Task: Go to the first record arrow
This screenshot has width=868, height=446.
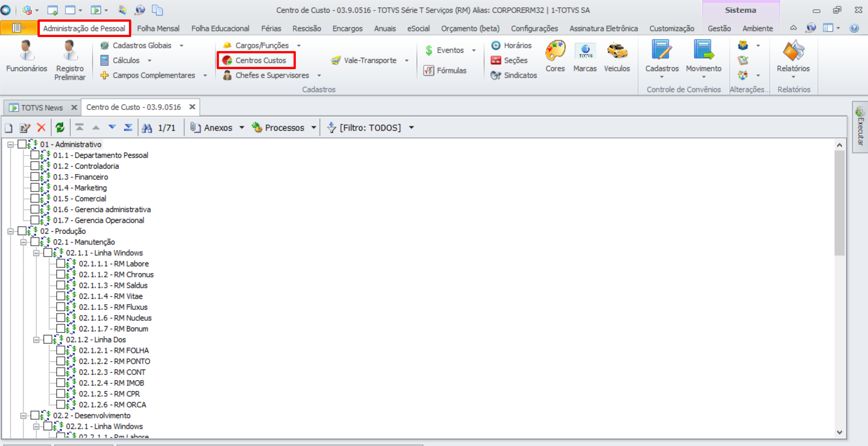Action: pos(80,127)
